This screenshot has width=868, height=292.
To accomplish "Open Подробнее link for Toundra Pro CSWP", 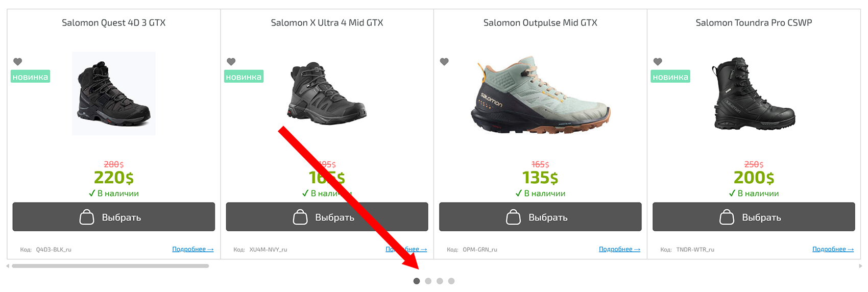I will tap(833, 249).
